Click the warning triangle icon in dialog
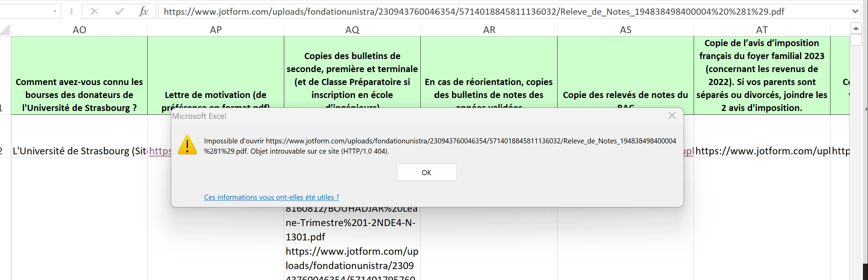This screenshot has height=280, width=868. 187,145
